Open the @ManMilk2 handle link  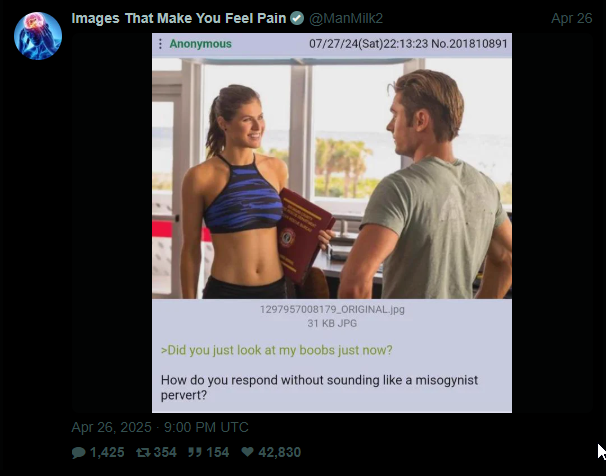click(x=346, y=18)
